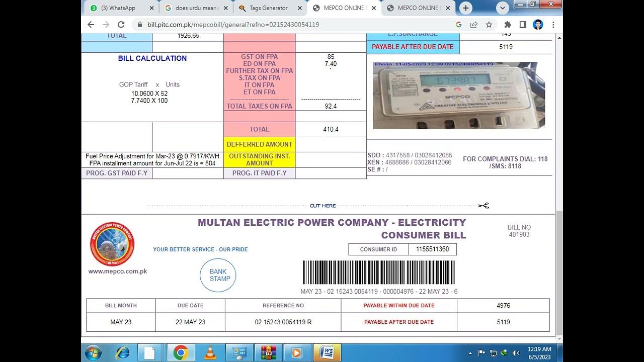This screenshot has height=362, width=644.
Task: Click the PROG. GST PAID F-Y cell
Action: pos(117,173)
